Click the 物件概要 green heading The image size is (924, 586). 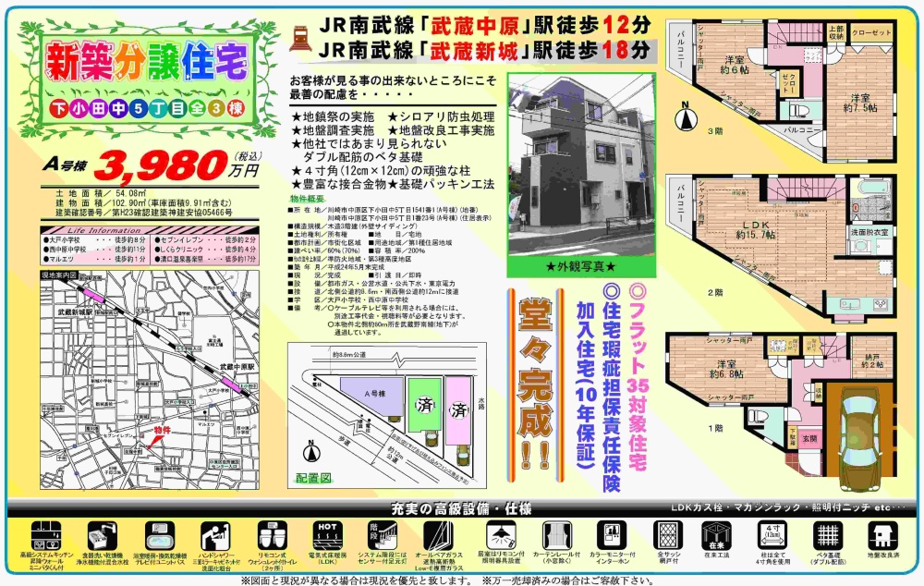coord(307,199)
